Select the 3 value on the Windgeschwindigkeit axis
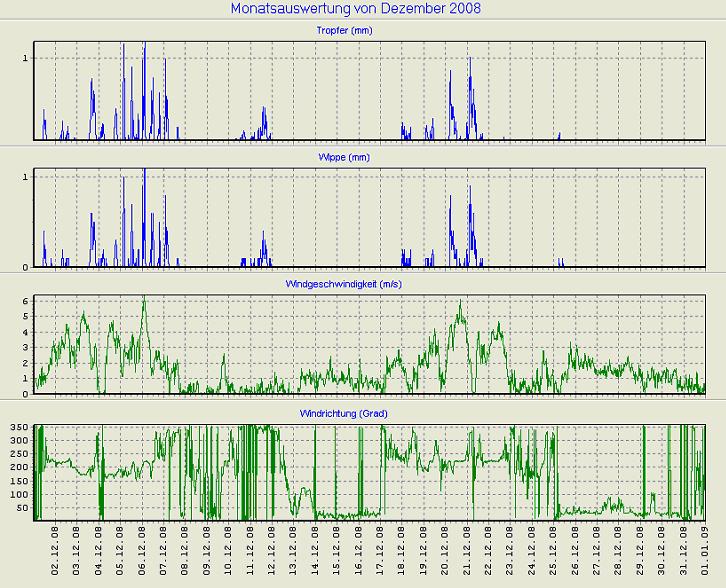Viewport: 726px width, 588px height. 24,348
